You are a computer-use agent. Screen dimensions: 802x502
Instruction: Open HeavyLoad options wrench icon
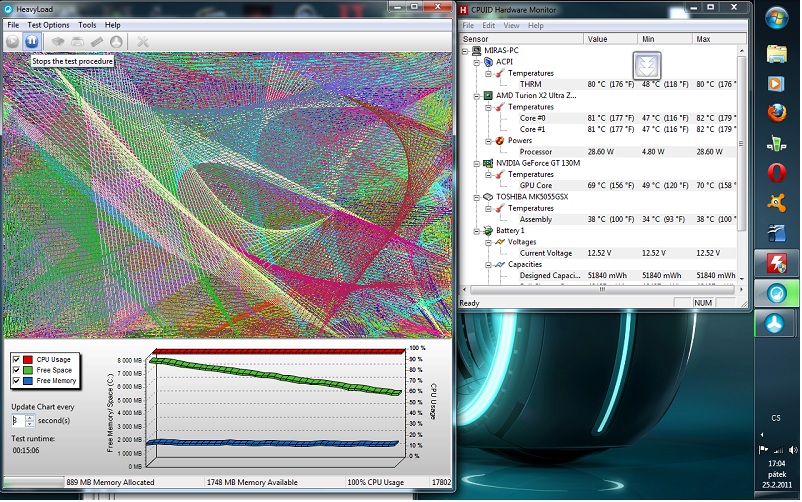coord(143,41)
